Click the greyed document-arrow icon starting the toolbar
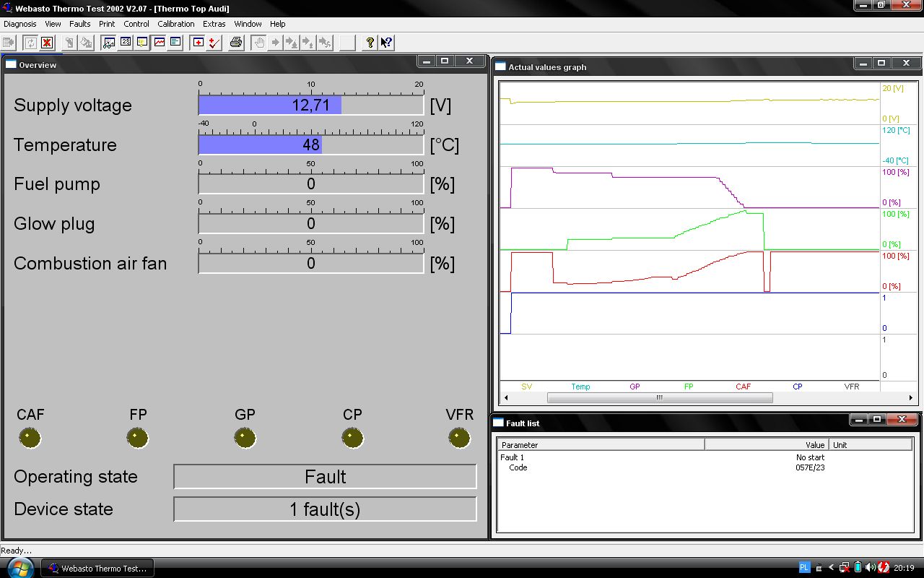This screenshot has height=578, width=924. (9, 43)
